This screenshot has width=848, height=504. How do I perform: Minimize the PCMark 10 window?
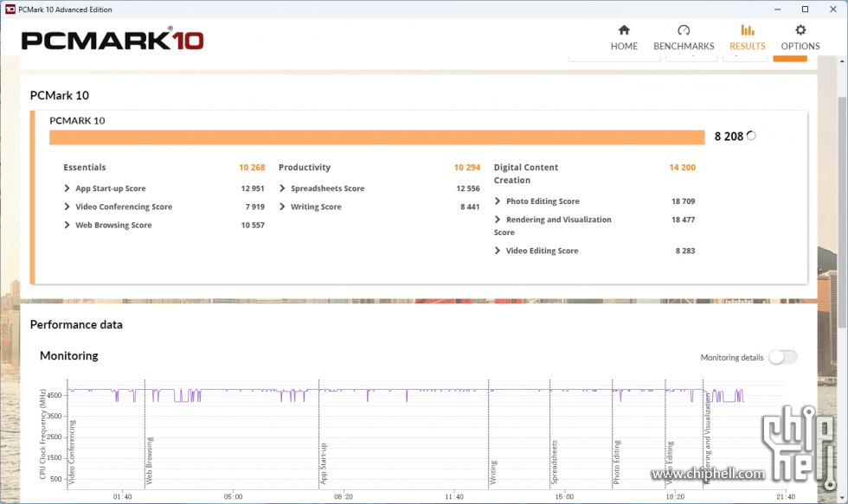point(777,10)
